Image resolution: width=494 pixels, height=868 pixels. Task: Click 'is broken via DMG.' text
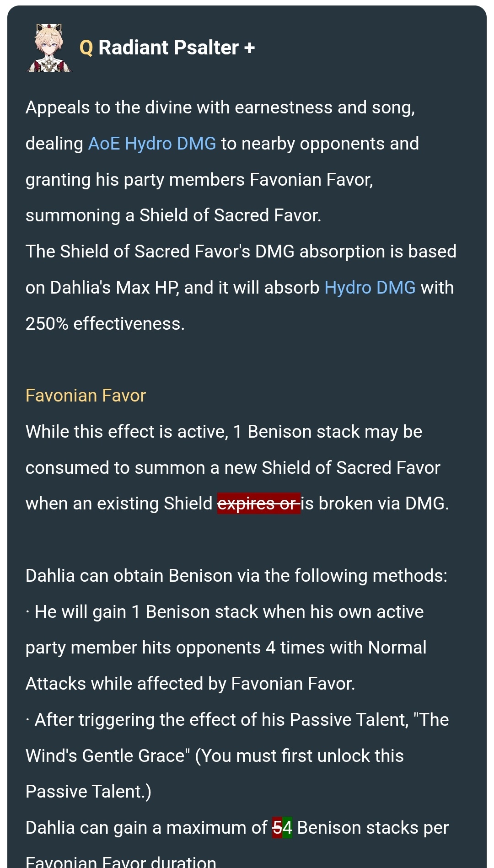coord(375,504)
